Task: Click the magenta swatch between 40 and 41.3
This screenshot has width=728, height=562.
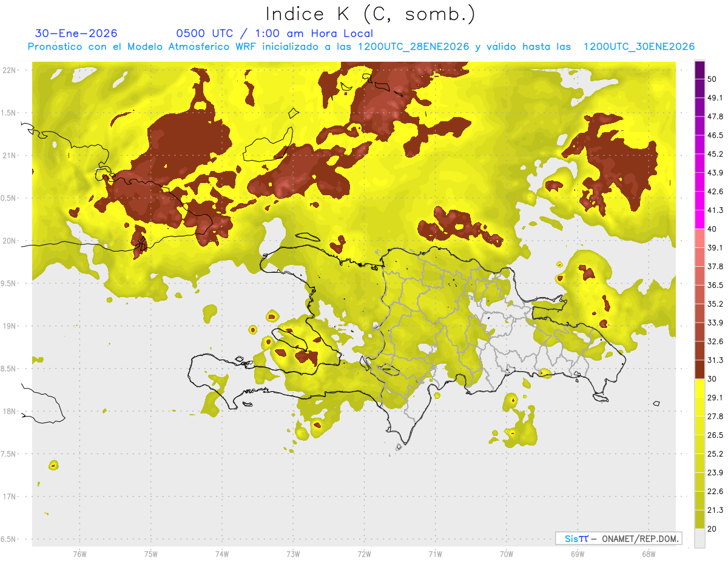Action: point(699,220)
